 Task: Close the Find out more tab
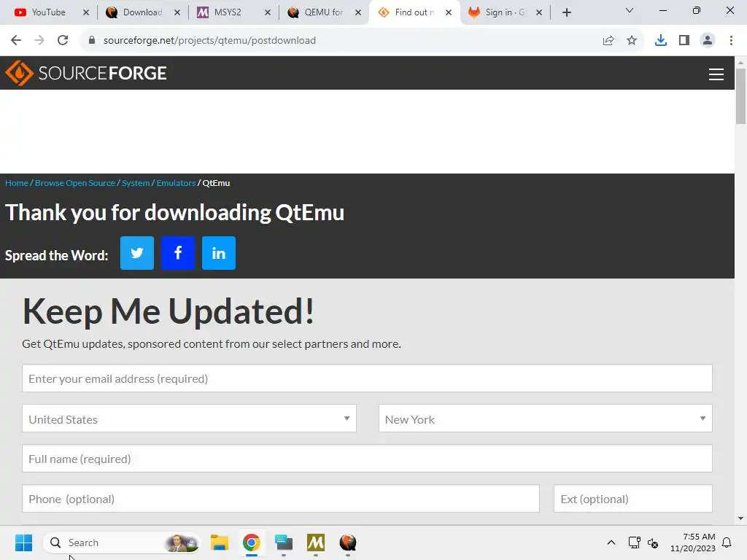[x=449, y=12]
